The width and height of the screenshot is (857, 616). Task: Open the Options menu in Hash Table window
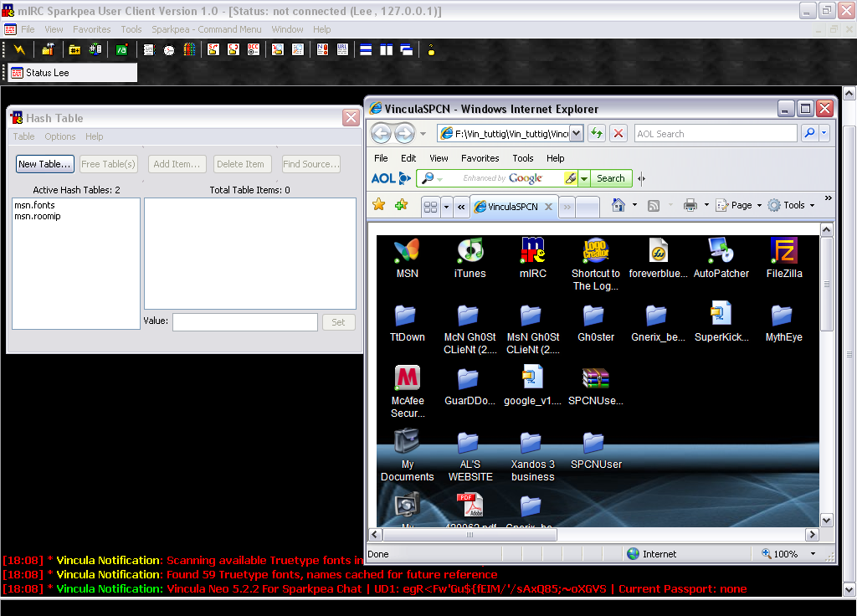60,136
